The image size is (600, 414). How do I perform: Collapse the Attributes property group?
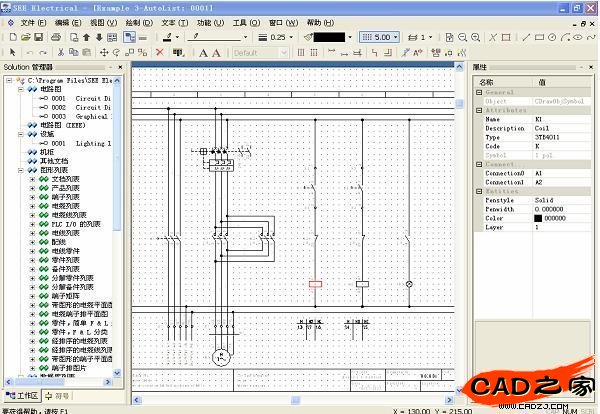tap(479, 110)
